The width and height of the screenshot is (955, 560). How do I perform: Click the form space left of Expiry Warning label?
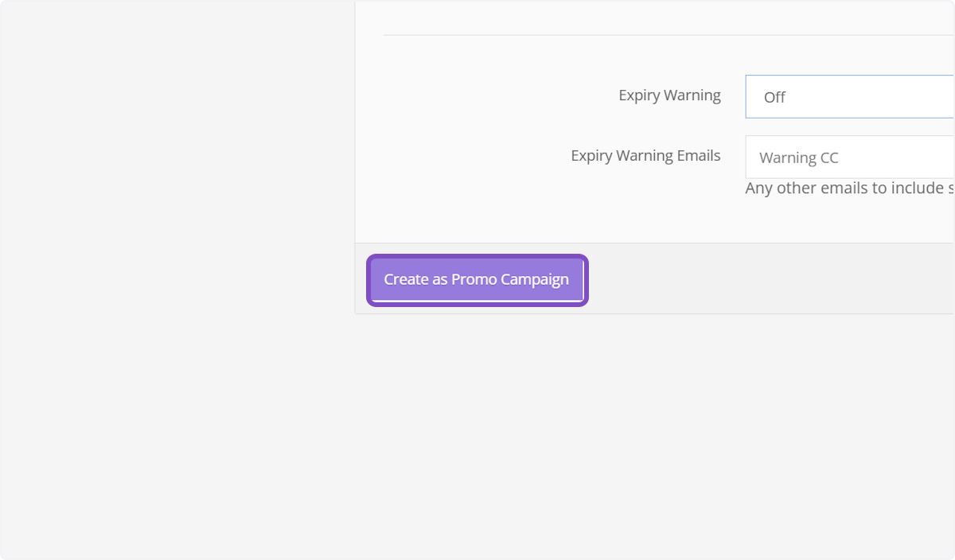[x=477, y=95]
